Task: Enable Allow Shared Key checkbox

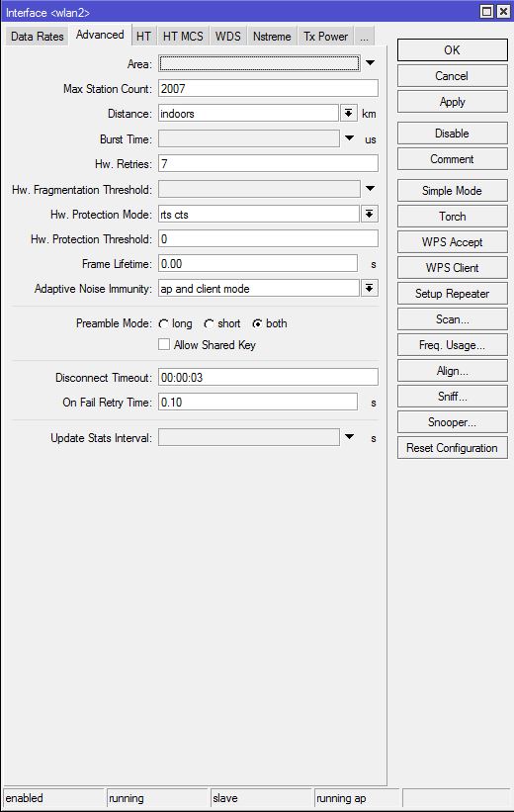Action: tap(164, 344)
